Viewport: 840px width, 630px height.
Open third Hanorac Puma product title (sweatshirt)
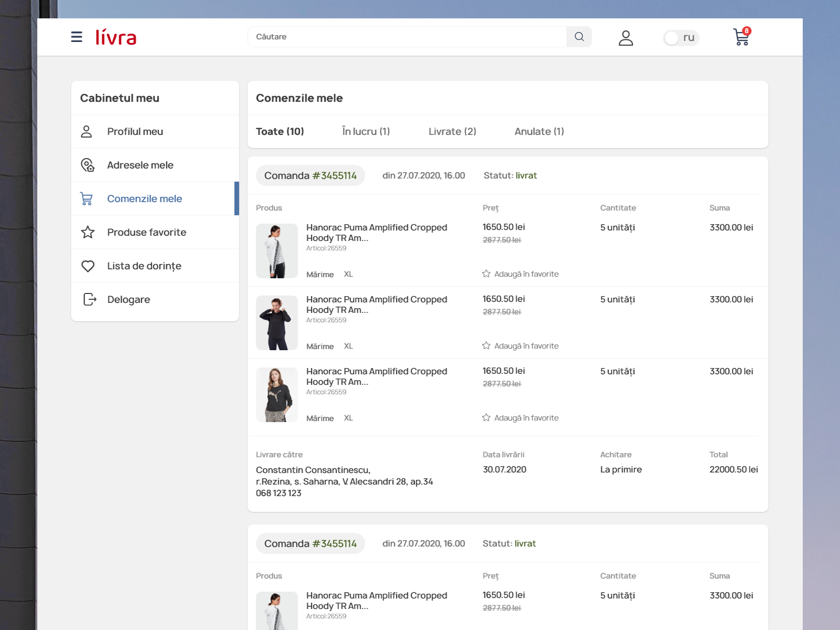click(376, 376)
